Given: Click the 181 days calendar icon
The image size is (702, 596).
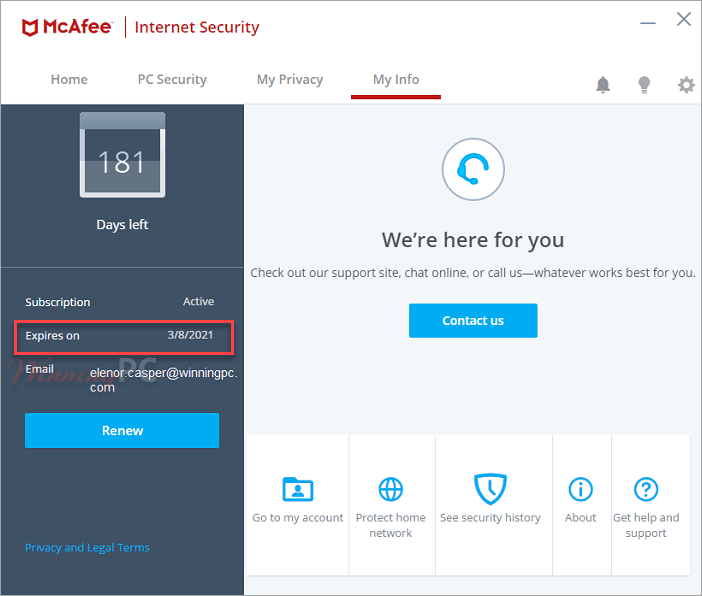Looking at the screenshot, I should 122,155.
